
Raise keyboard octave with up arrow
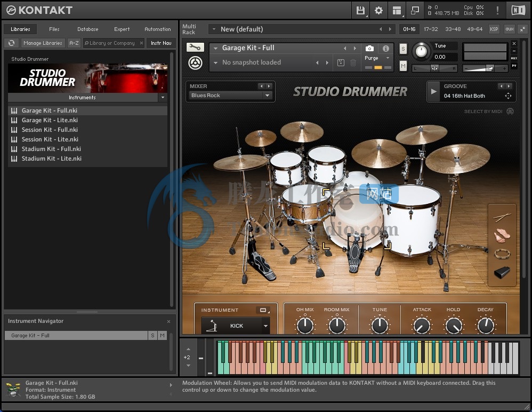point(188,349)
